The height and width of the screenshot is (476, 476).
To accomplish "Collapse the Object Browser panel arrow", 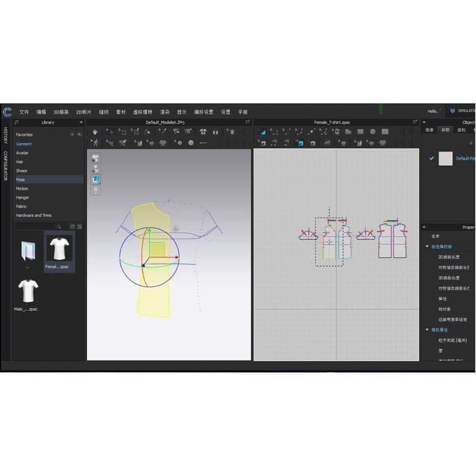I will point(424,122).
